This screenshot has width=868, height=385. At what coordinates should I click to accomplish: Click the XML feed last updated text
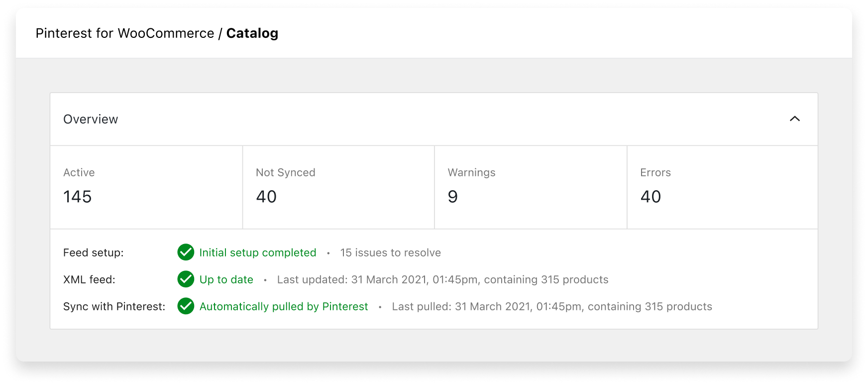pyautogui.click(x=442, y=279)
